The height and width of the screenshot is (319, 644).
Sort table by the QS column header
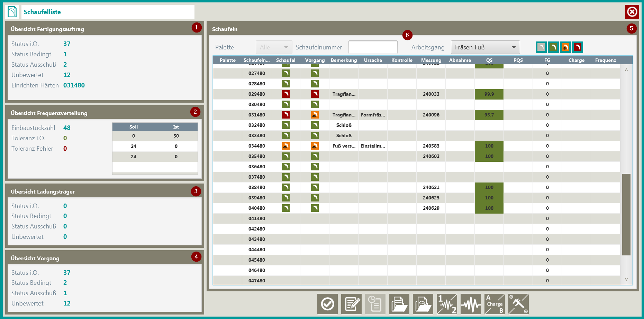pyautogui.click(x=489, y=60)
